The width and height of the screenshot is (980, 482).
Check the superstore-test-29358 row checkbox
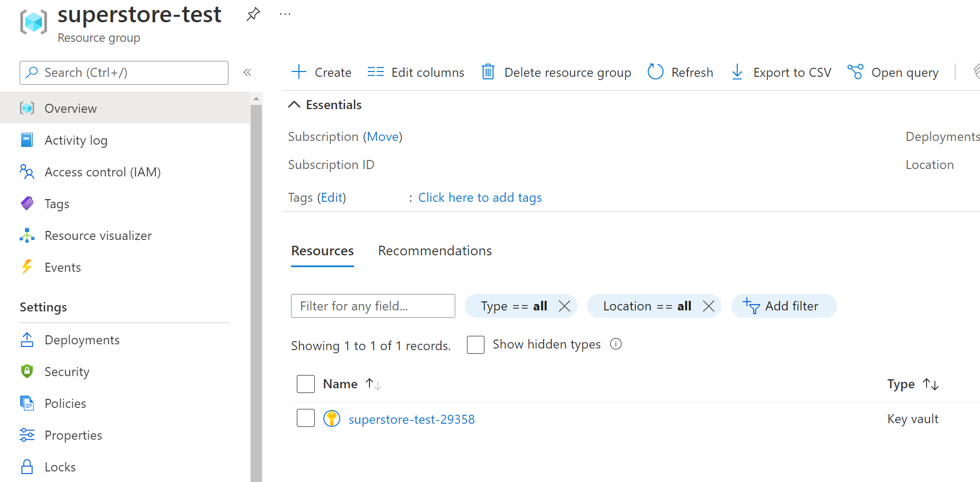tap(306, 418)
